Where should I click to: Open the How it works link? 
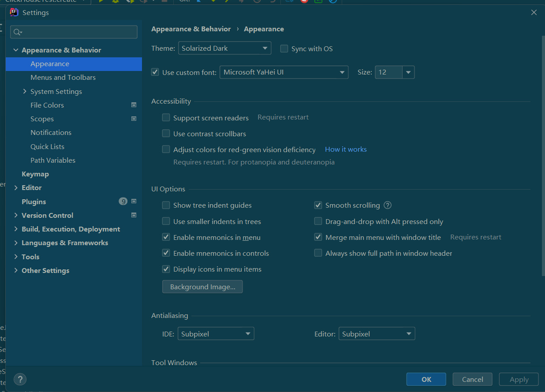coord(346,149)
